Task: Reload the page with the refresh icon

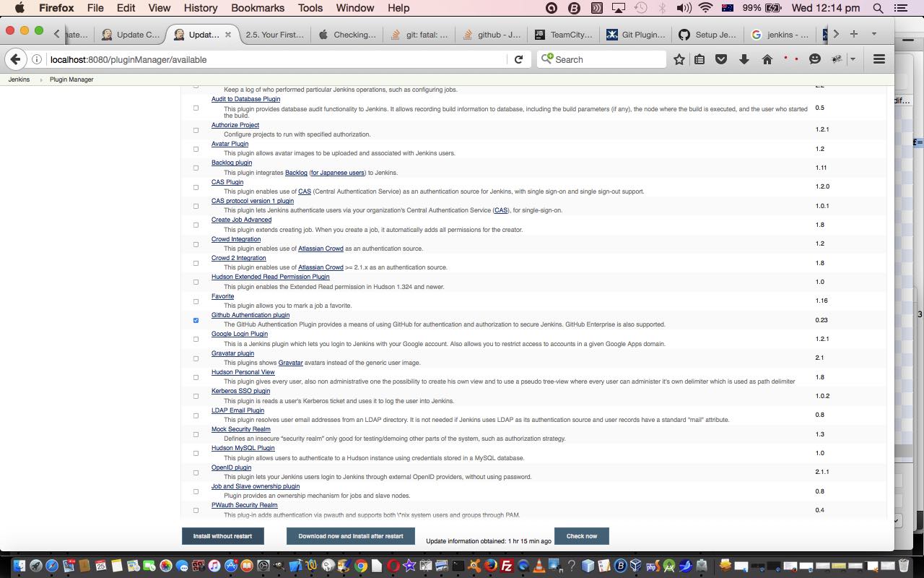Action: [x=518, y=59]
